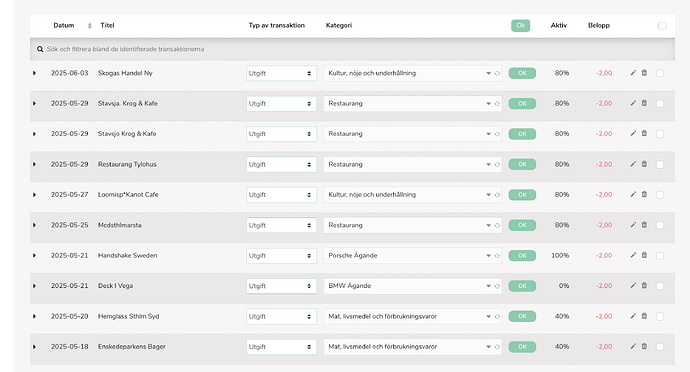
Task: Click the Datum column header
Action: [x=64, y=26]
